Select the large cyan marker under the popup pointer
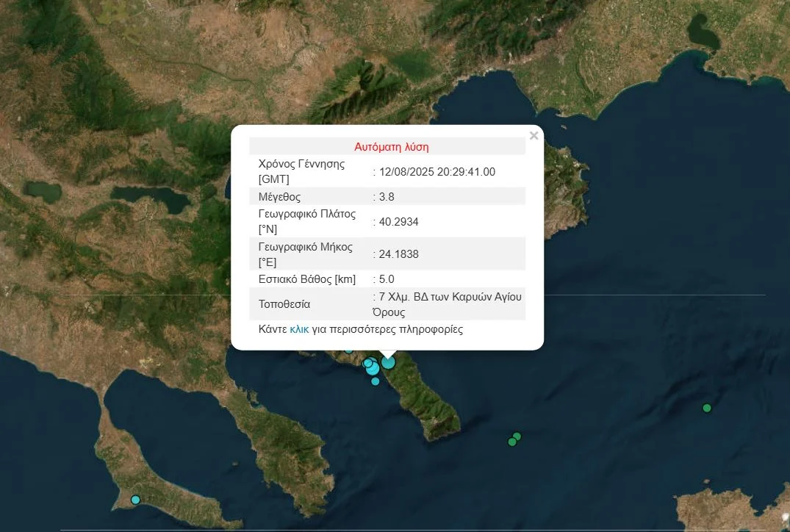This screenshot has height=532, width=790. tap(388, 362)
